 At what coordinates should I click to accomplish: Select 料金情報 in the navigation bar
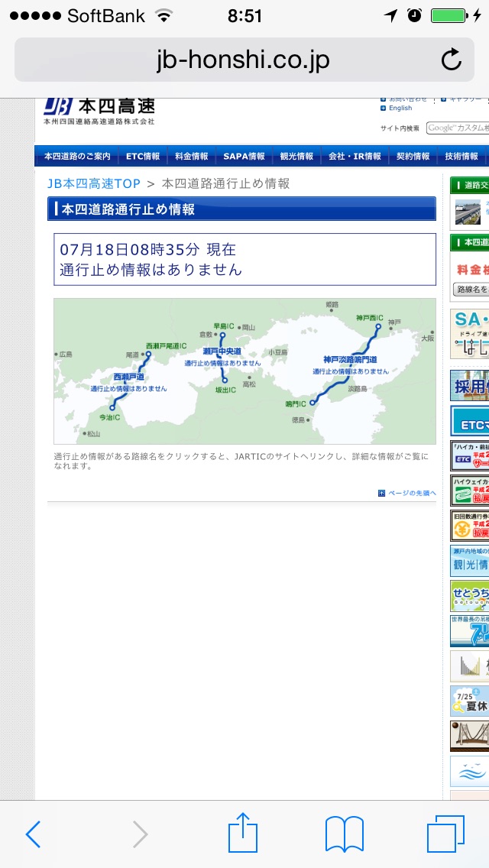[x=191, y=157]
